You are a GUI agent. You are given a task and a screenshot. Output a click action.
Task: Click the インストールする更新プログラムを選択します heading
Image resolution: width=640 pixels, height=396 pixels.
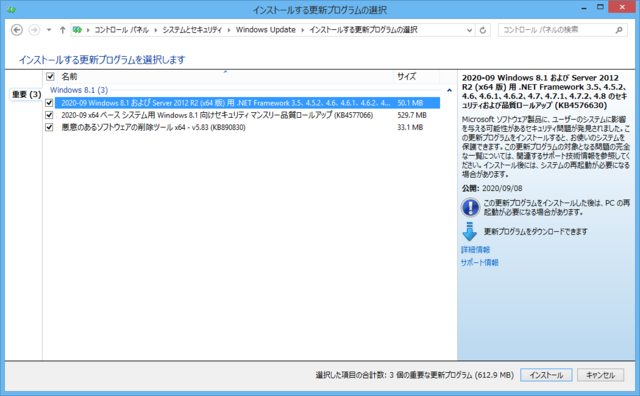coord(102,60)
